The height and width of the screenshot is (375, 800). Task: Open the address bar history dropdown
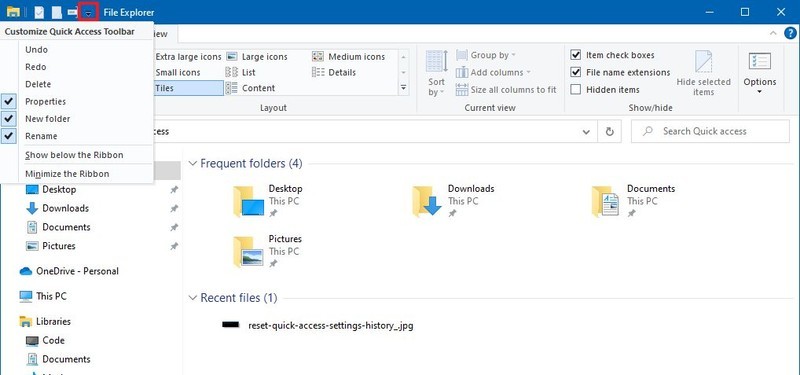coord(586,132)
